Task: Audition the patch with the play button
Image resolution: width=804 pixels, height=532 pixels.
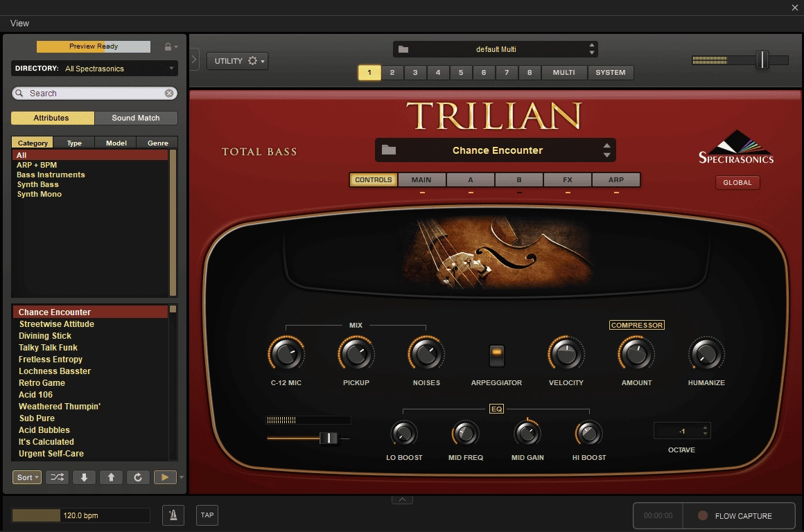Action: [164, 477]
